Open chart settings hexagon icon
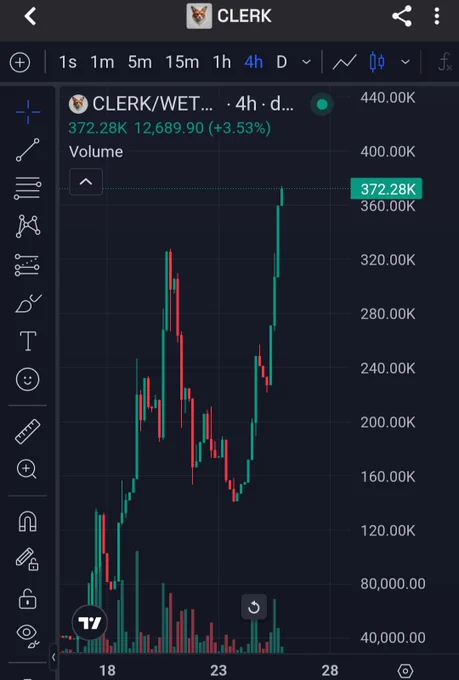Image resolution: width=459 pixels, height=680 pixels. pos(405,670)
